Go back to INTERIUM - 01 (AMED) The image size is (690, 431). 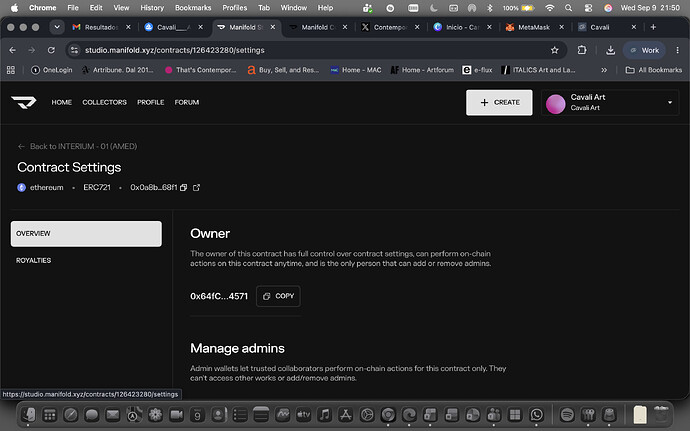click(x=77, y=146)
